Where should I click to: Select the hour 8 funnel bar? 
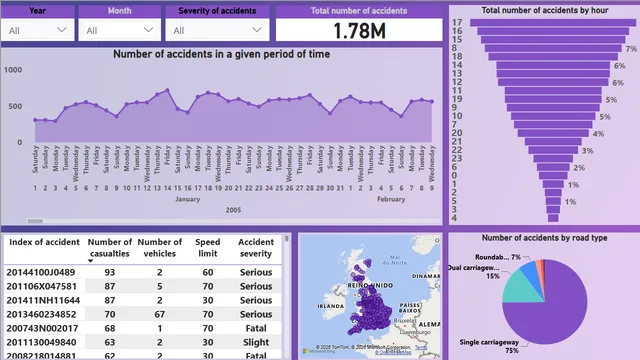pyautogui.click(x=553, y=48)
